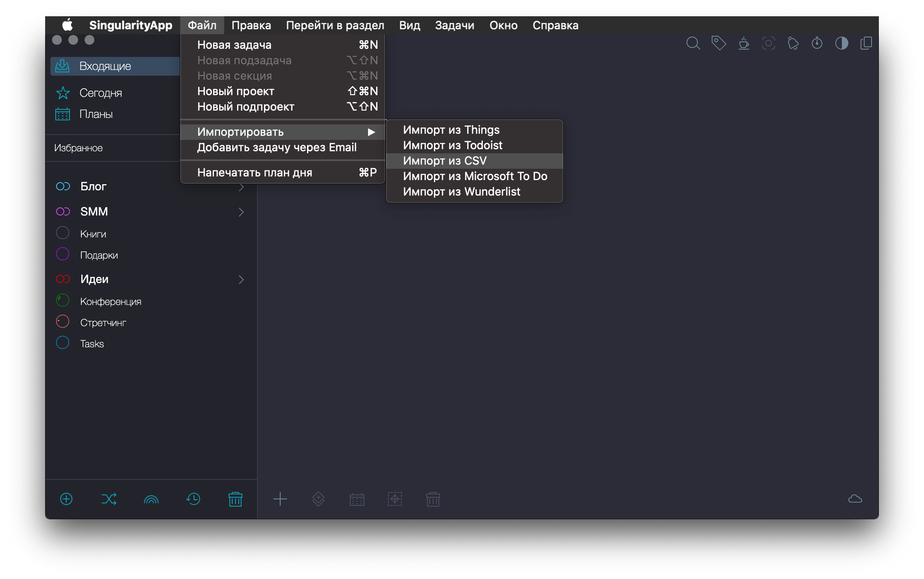
Task: Expand the Идеи project chevron
Action: [x=241, y=279]
